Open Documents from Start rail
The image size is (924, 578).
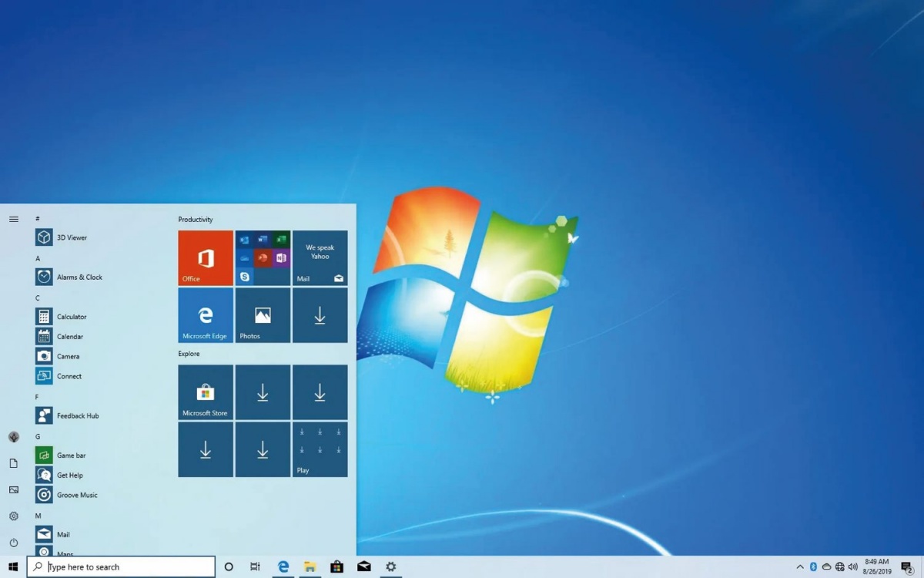[x=13, y=463]
